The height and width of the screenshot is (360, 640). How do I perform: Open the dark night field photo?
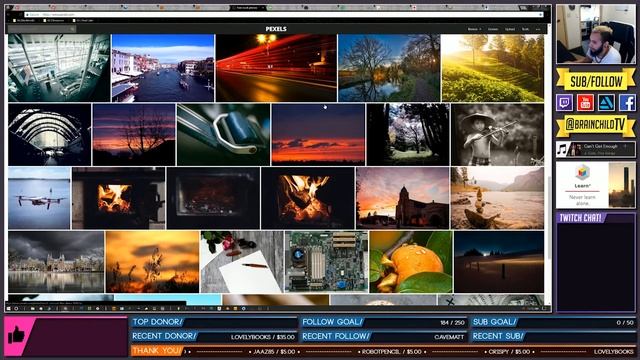pos(499,262)
